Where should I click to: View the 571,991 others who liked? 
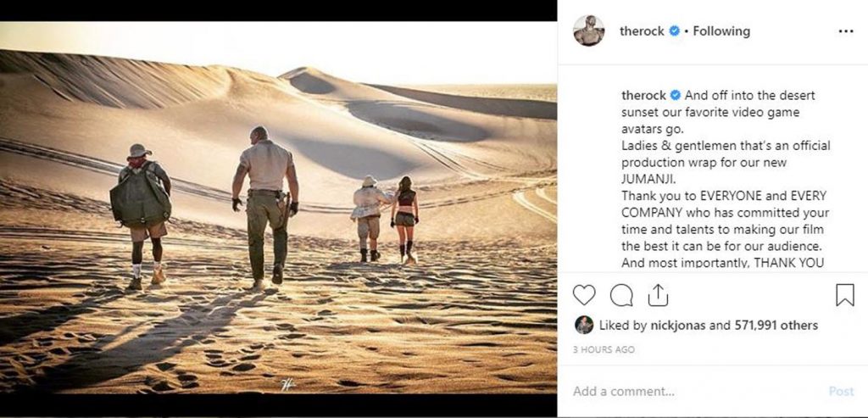click(776, 325)
